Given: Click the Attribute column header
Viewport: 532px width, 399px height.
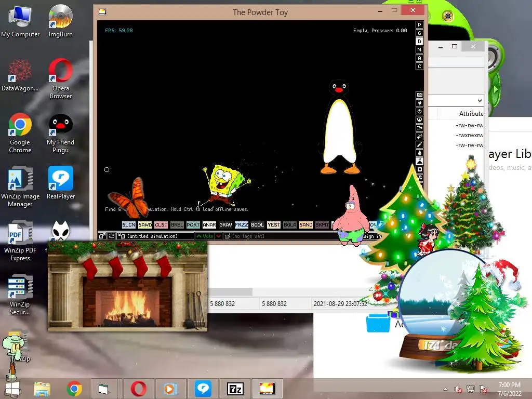Looking at the screenshot, I should [471, 114].
